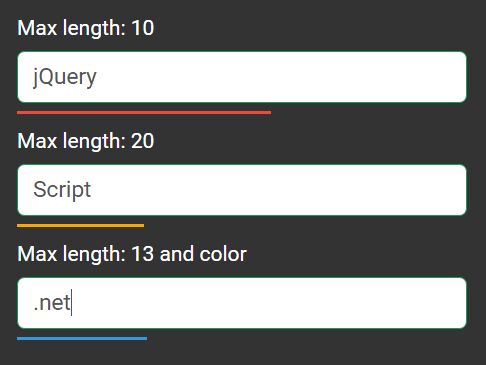Click the red length progress bar
This screenshot has height=365, width=486.
tap(144, 113)
